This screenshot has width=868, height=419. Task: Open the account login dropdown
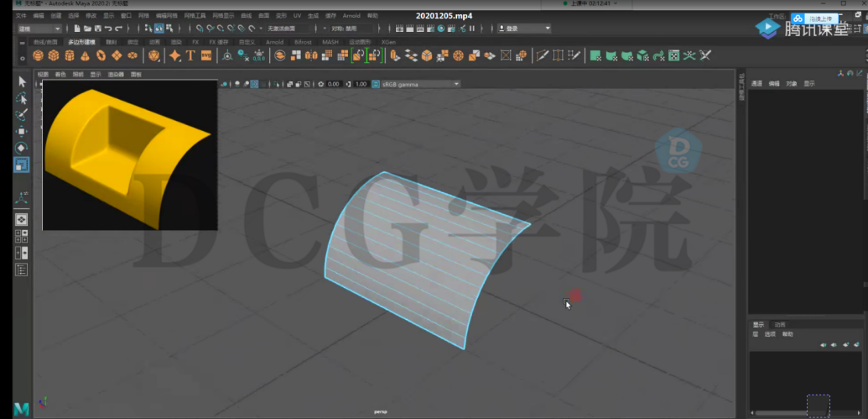(x=523, y=28)
